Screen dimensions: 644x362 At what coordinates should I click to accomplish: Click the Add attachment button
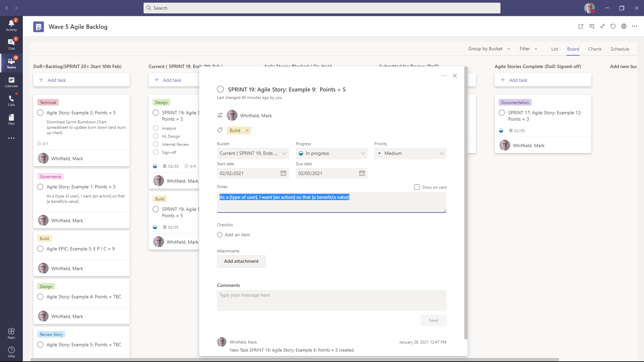[x=241, y=261]
